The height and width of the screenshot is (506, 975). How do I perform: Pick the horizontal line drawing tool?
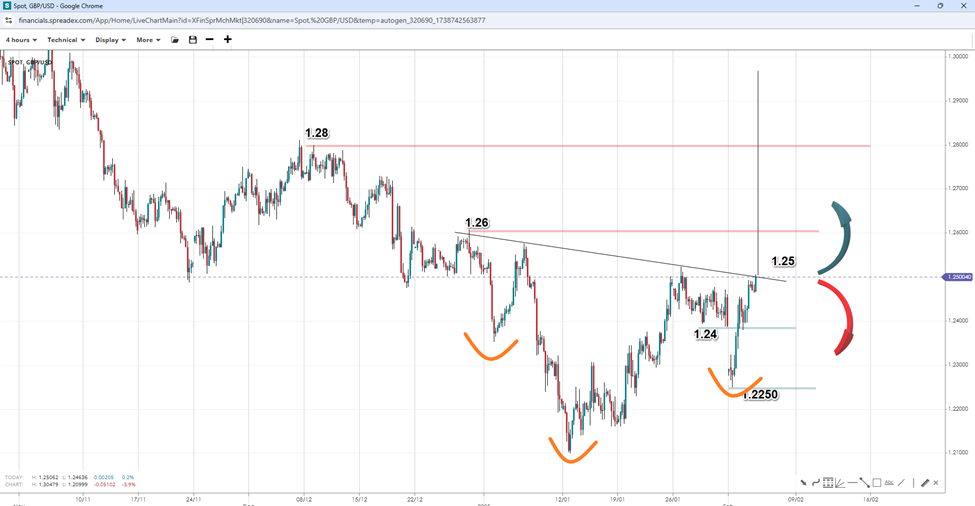pyautogui.click(x=852, y=483)
